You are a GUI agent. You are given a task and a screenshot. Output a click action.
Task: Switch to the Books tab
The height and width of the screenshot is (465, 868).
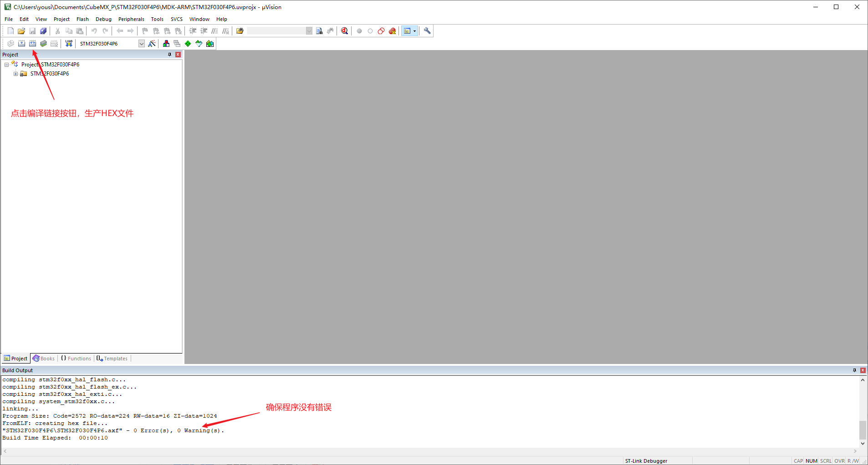[44, 359]
